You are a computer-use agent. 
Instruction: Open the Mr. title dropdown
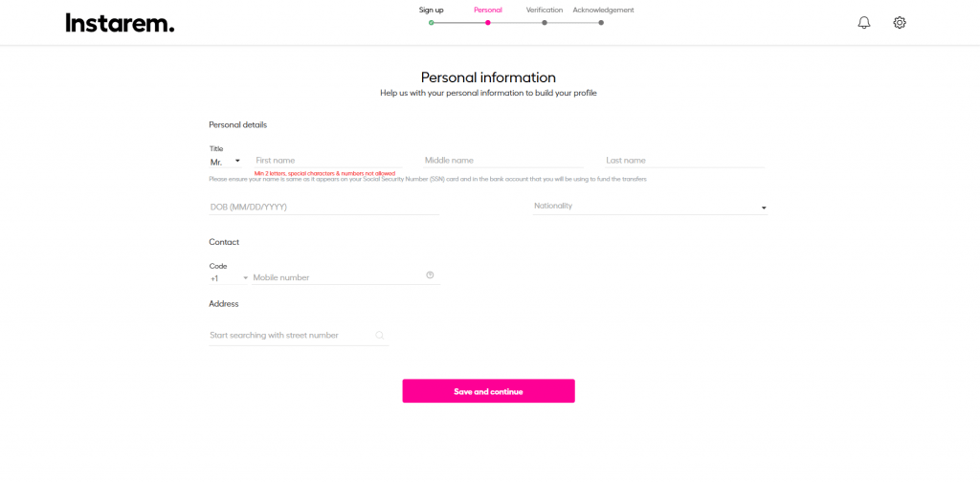click(x=226, y=162)
